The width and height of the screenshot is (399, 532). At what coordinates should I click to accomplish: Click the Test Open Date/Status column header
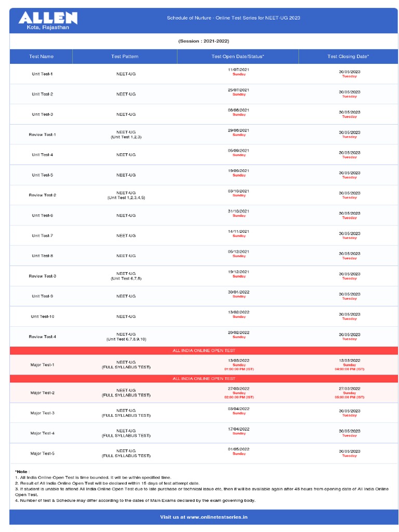pyautogui.click(x=238, y=57)
